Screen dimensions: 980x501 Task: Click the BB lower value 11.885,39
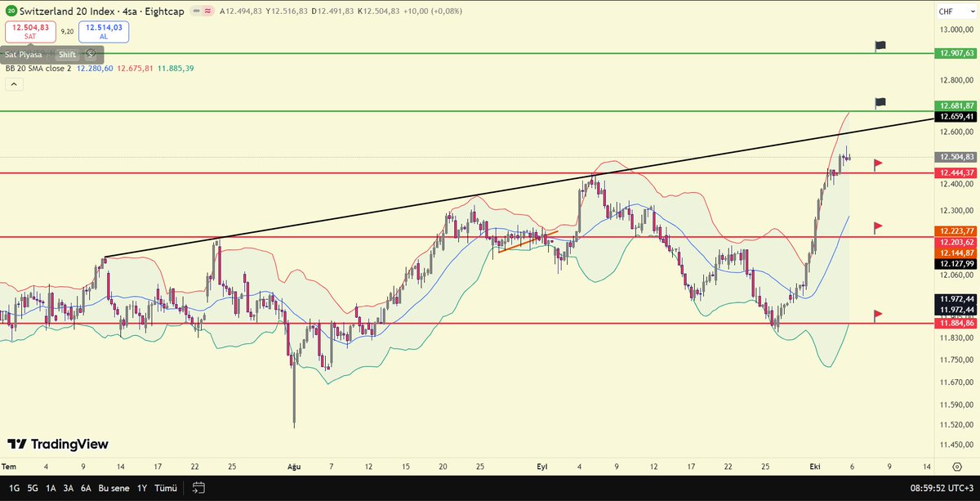(176, 69)
